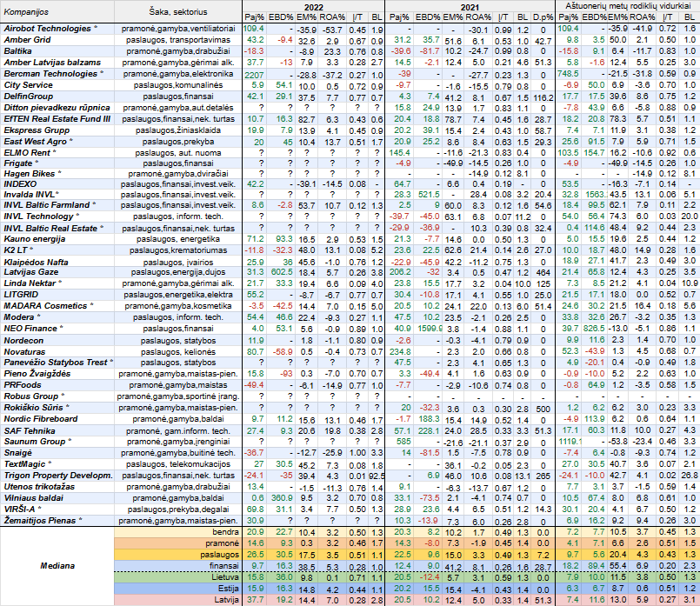Select 'Bercman Technologies' company cell
700x606 pixels.
point(57,74)
